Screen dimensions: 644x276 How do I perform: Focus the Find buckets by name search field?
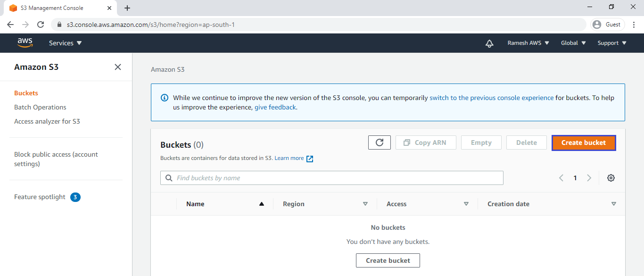(x=332, y=178)
